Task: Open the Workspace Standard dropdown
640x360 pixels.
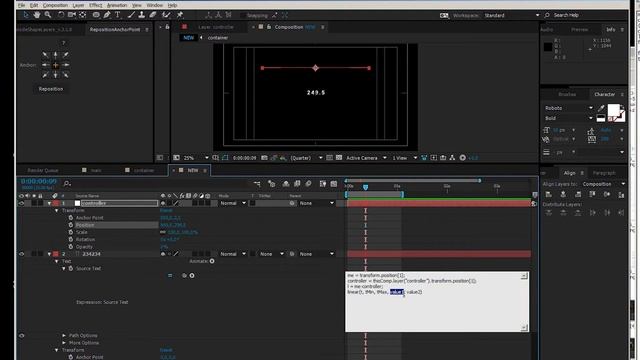Action: [512, 15]
